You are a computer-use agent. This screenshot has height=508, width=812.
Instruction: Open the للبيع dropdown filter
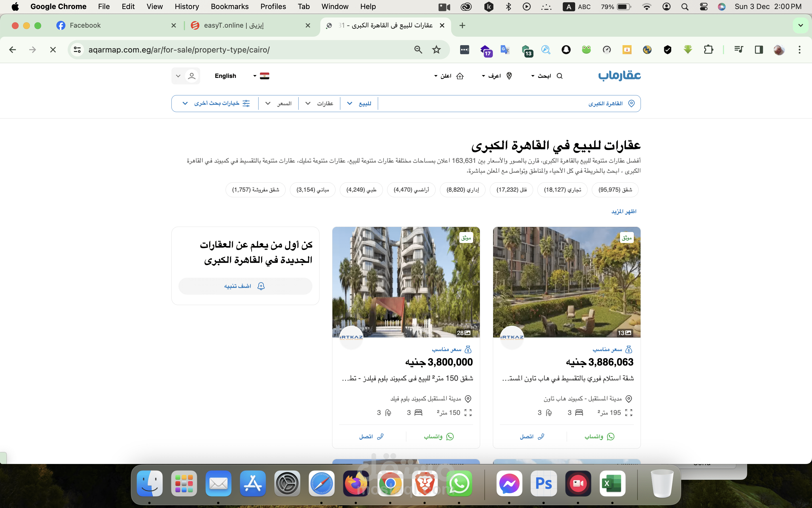point(359,104)
